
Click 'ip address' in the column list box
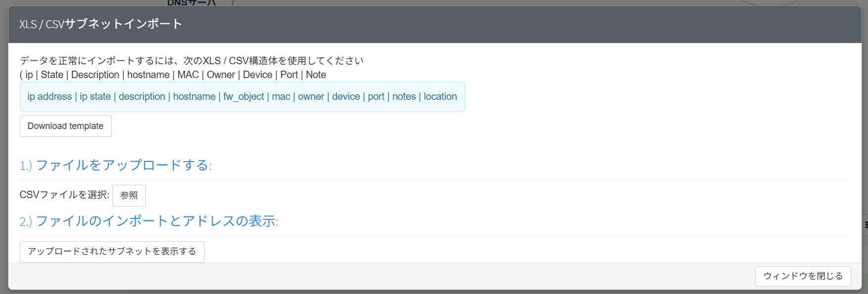49,97
